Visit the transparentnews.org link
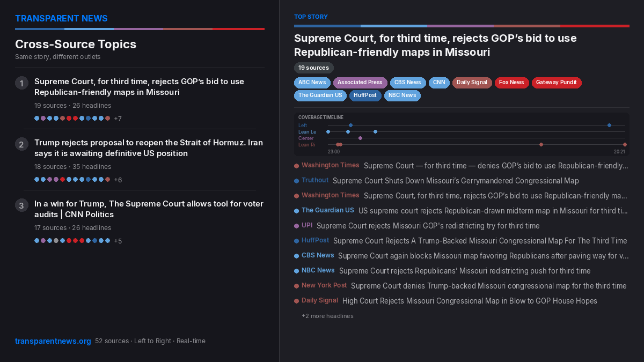The image size is (644, 362). pos(53,341)
